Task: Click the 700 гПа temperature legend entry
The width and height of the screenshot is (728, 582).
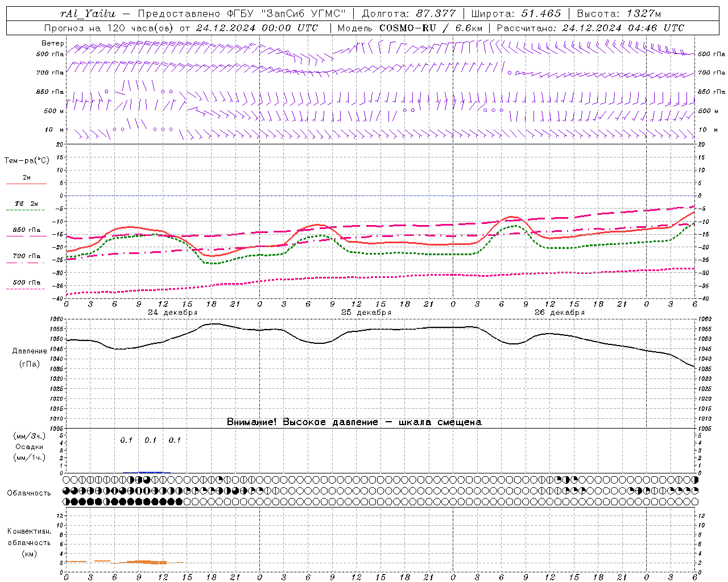Action: click(27, 256)
